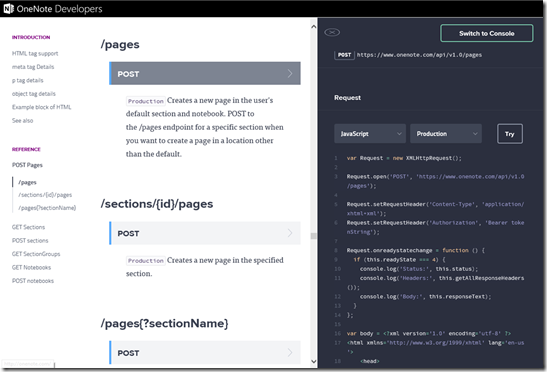
Task: Click the /pages{?sectionName} section heading
Action: click(164, 323)
